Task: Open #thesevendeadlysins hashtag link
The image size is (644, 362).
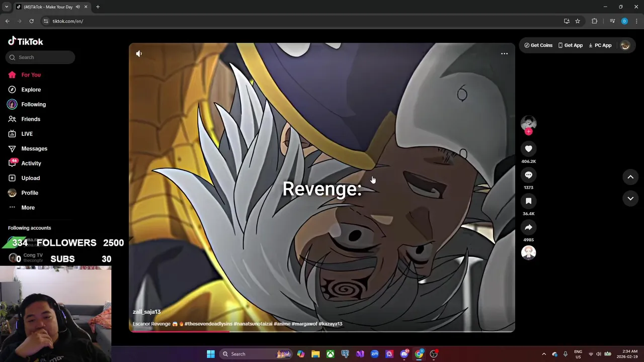Action: 208,324
